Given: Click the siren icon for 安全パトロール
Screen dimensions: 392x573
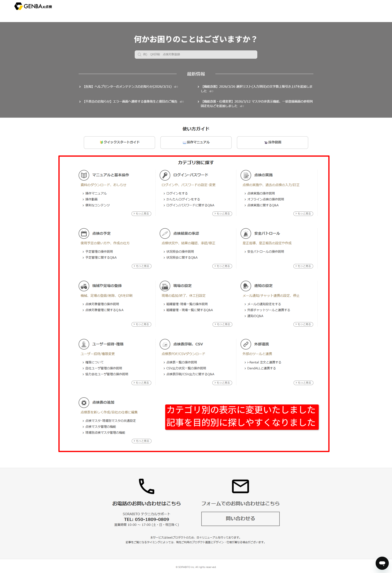Looking at the screenshot, I should tap(246, 233).
